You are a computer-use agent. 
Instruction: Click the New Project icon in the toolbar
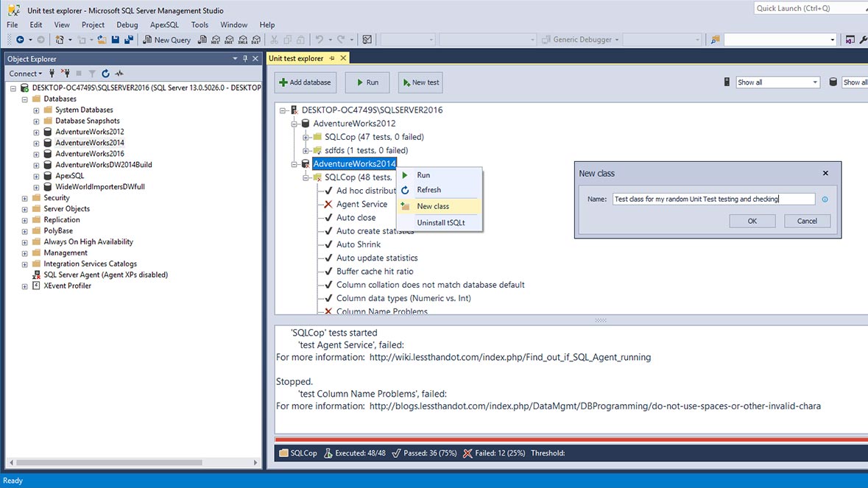pyautogui.click(x=59, y=39)
